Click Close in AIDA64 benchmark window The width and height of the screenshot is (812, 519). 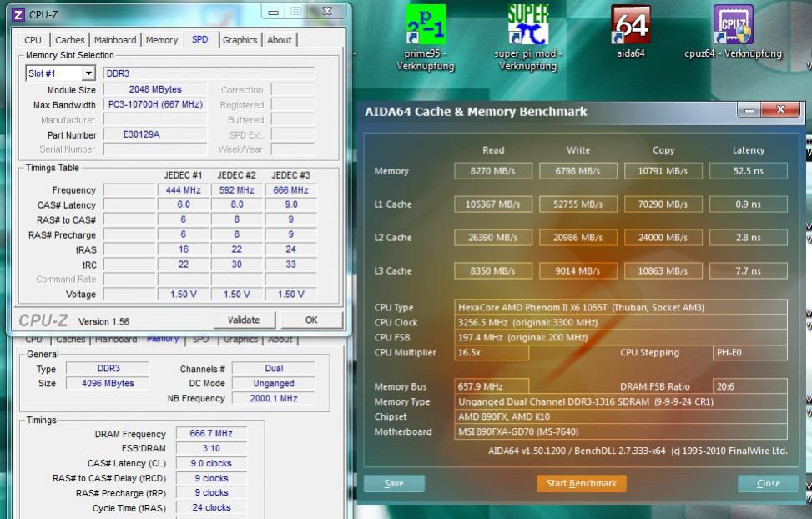pos(768,483)
